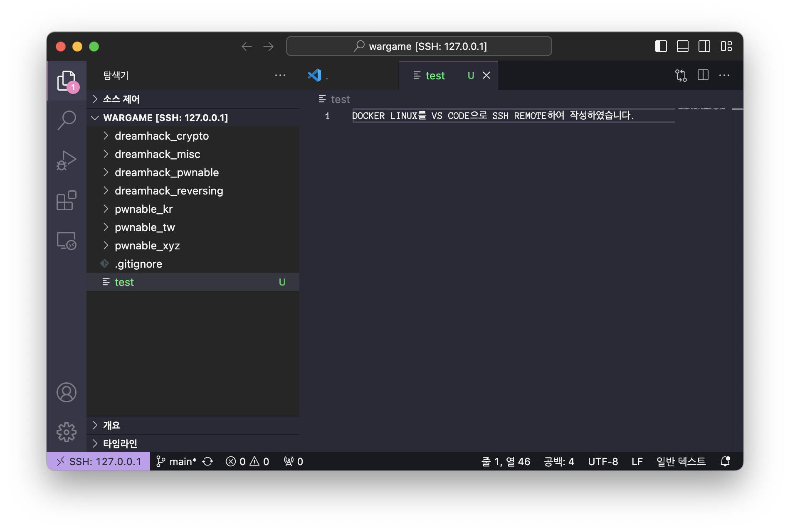The height and width of the screenshot is (532, 790).
Task: Expand the 소스 제어 section
Action: (x=193, y=99)
